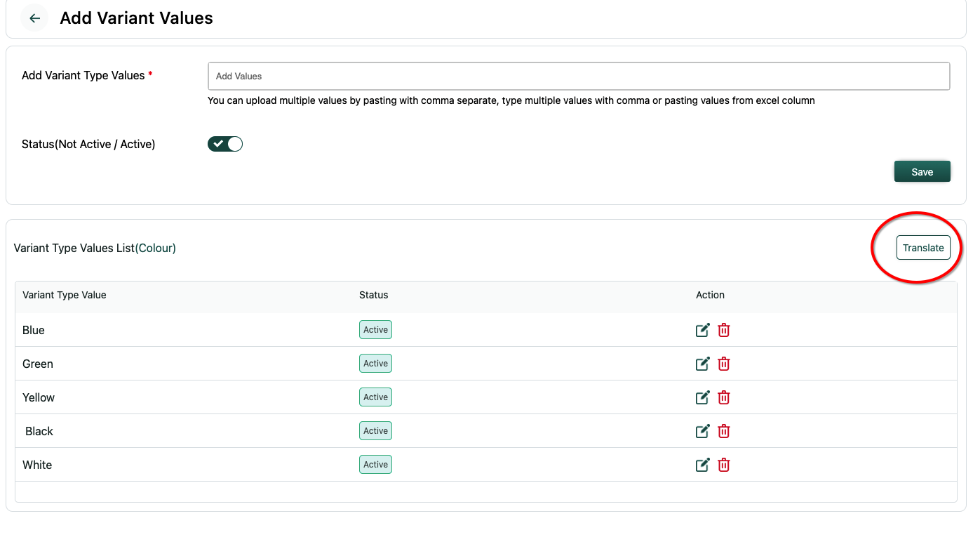Click the Active badge for Blue
980x556 pixels.
pyautogui.click(x=375, y=330)
